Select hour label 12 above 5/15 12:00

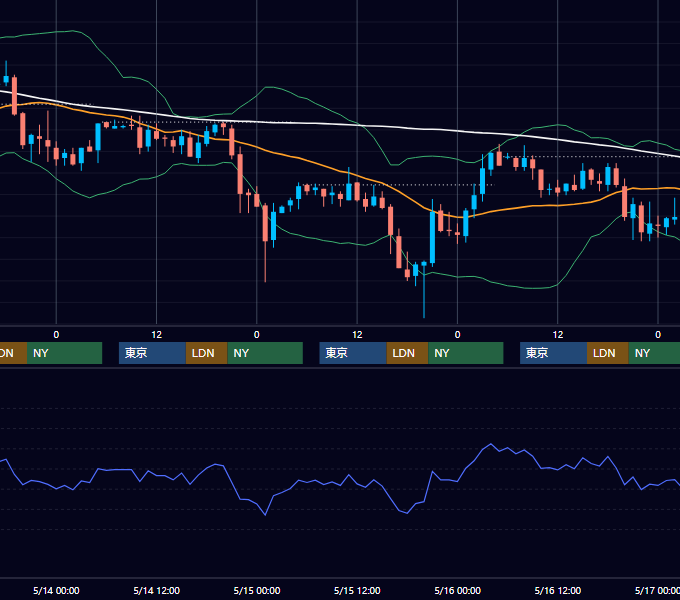coord(357,335)
